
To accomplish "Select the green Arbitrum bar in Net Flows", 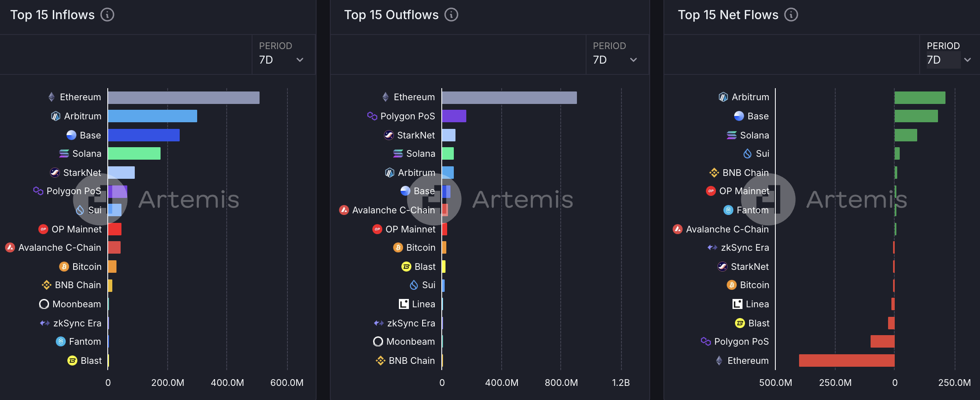I will 920,98.
